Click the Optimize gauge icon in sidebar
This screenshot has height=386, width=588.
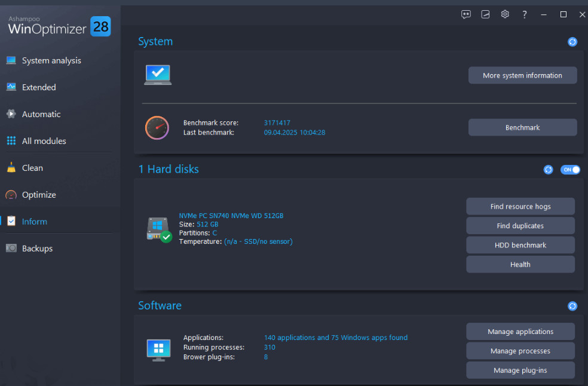point(11,194)
